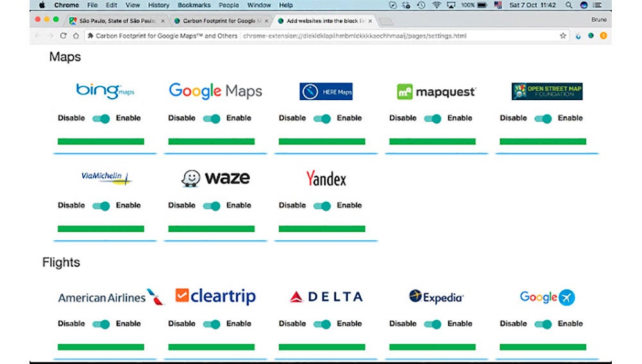Bookmark this page with the star icon
642x364 pixels.
point(563,35)
